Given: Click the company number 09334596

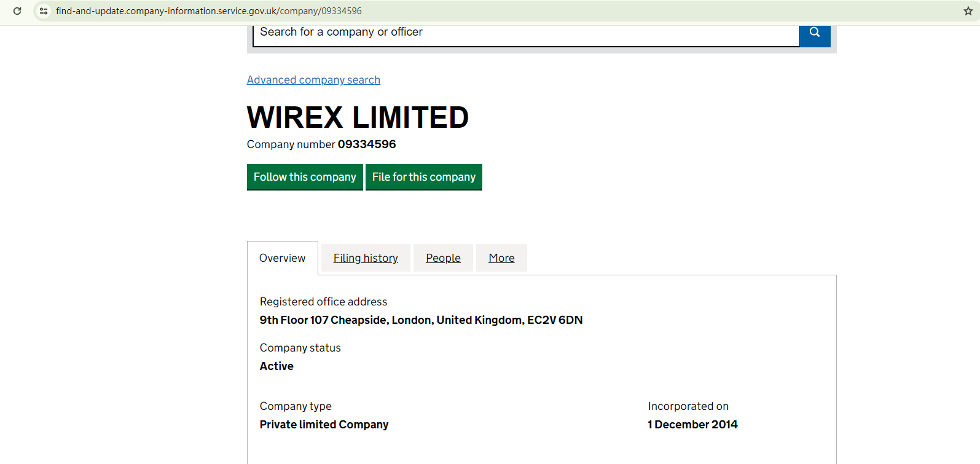Looking at the screenshot, I should [x=367, y=144].
